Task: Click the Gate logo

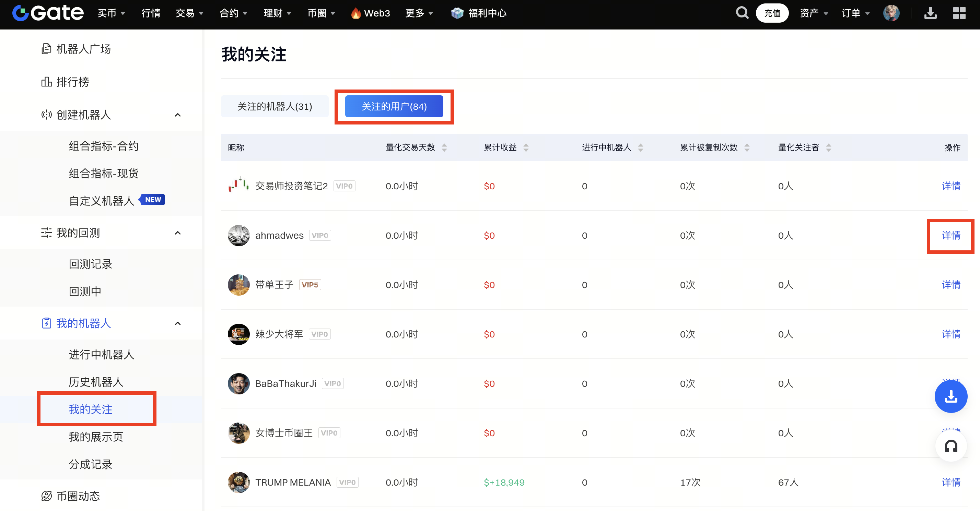Action: click(x=48, y=13)
